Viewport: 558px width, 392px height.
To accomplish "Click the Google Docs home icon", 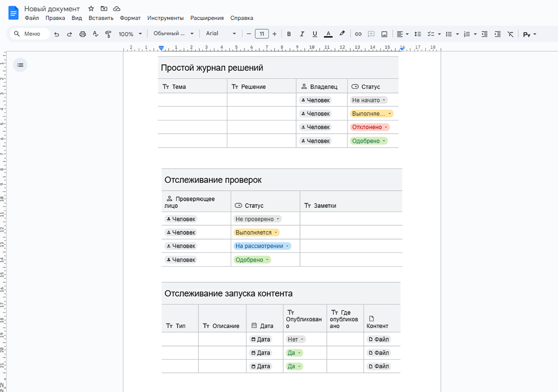I will tap(13, 13).
